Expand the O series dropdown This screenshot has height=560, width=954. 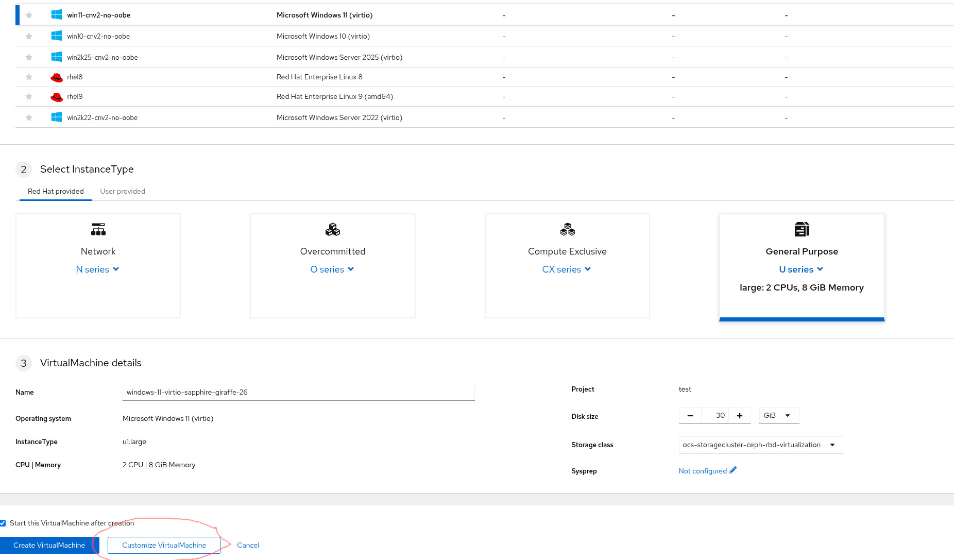click(332, 269)
